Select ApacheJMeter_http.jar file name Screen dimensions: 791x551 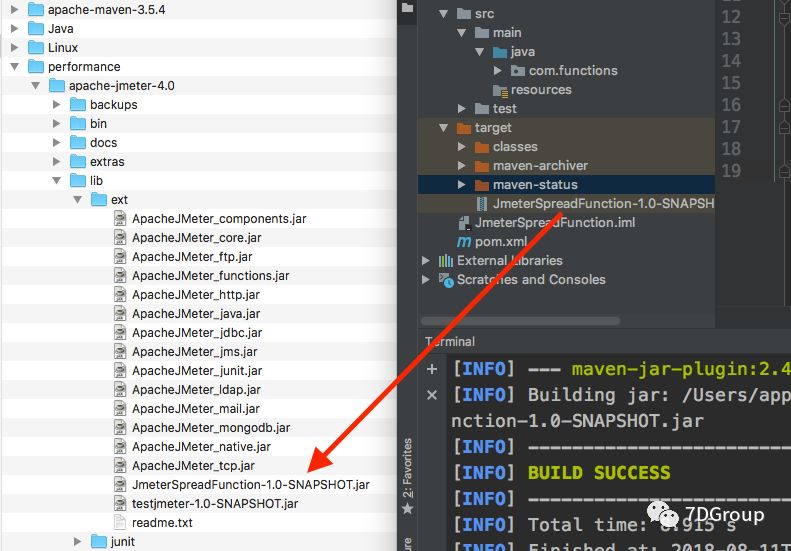pos(196,295)
